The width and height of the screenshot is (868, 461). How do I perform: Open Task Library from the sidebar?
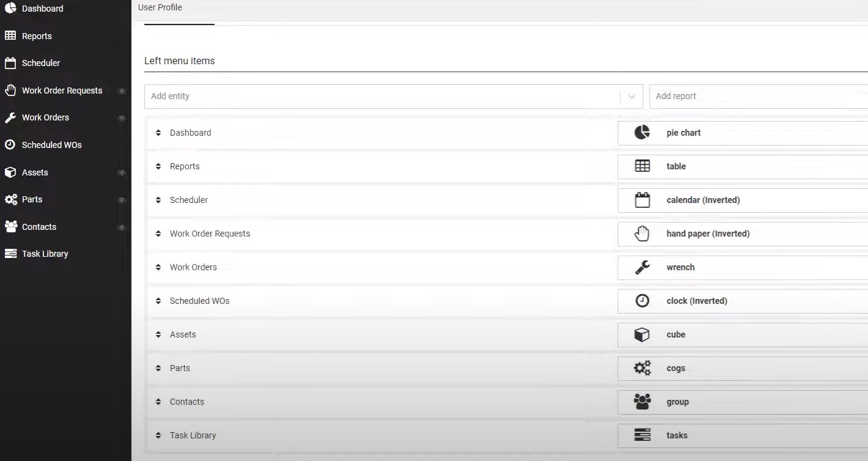coord(45,253)
